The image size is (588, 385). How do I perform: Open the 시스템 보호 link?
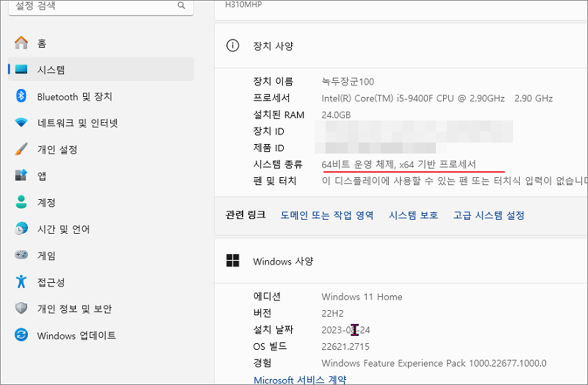[x=413, y=215]
